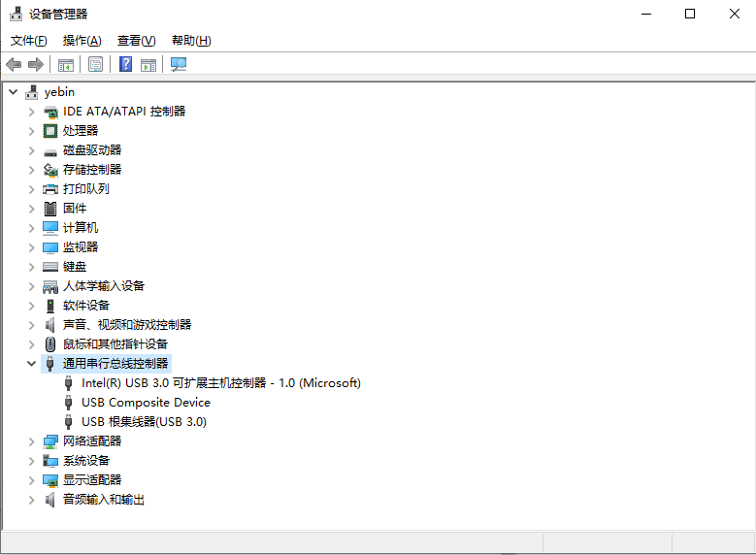Select the 音频输入和输出 tree item

(x=104, y=500)
